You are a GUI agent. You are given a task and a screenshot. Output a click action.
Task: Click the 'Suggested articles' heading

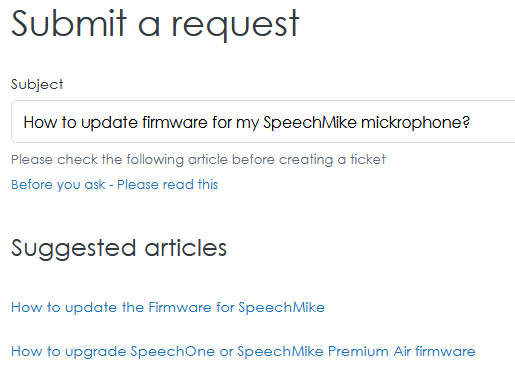(119, 248)
